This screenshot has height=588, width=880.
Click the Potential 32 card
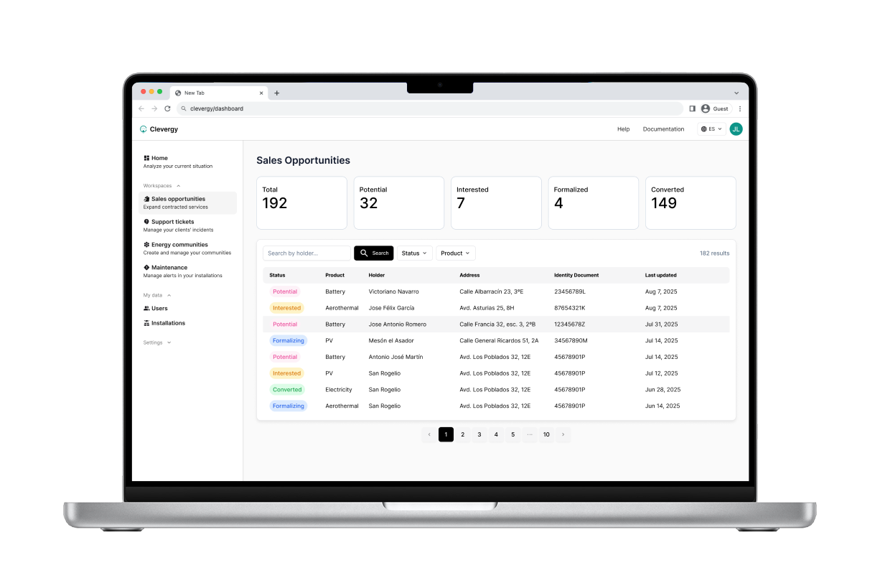coord(399,203)
